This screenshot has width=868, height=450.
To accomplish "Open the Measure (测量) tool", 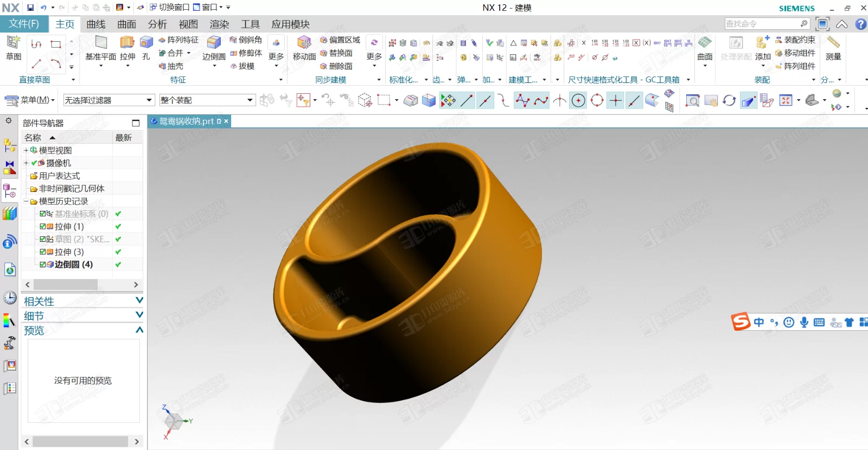I will [x=833, y=48].
